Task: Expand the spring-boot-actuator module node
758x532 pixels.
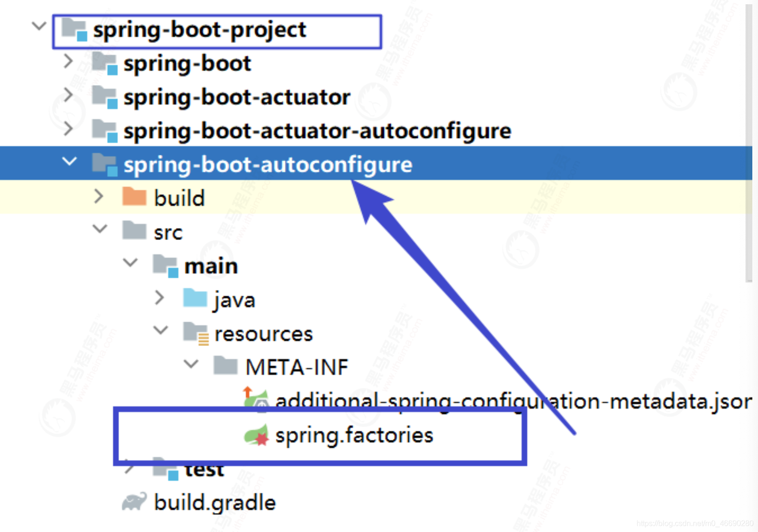Action: 69,94
